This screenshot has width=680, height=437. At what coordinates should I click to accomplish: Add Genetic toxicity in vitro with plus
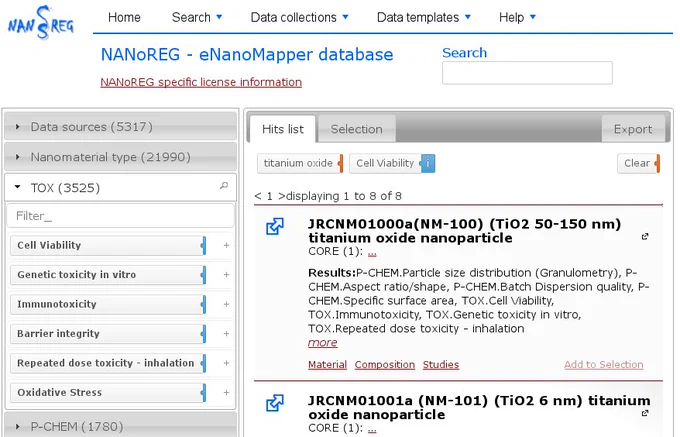tap(226, 275)
